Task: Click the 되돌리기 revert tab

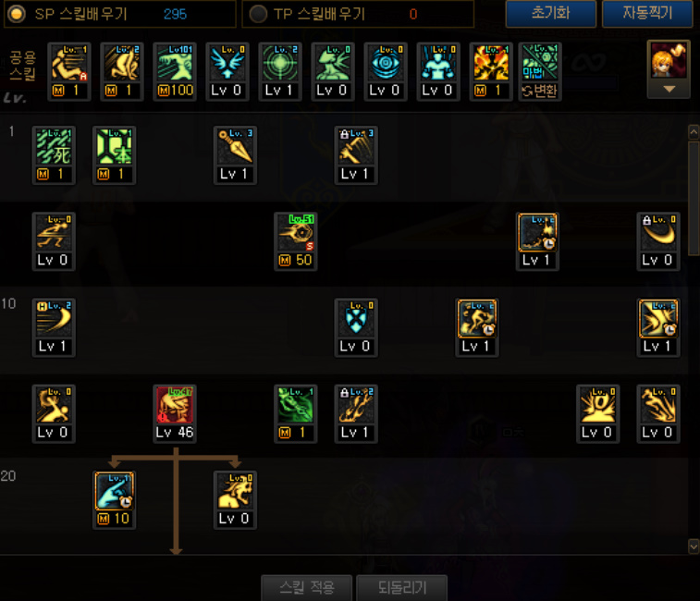Action: (402, 588)
